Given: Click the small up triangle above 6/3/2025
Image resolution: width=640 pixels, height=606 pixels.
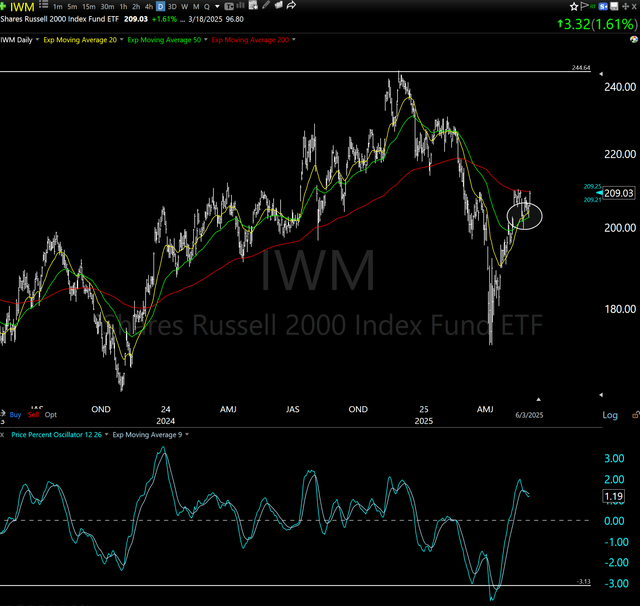Looking at the screenshot, I should pyautogui.click(x=538, y=399).
